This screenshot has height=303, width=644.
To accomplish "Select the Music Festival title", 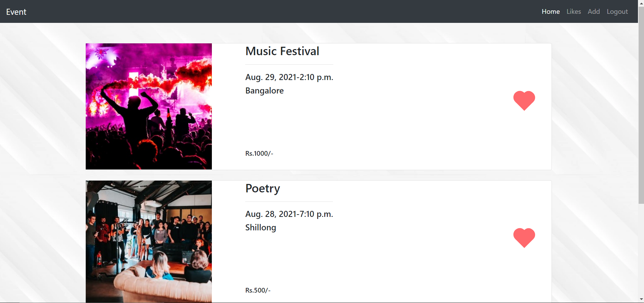I will point(282,51).
